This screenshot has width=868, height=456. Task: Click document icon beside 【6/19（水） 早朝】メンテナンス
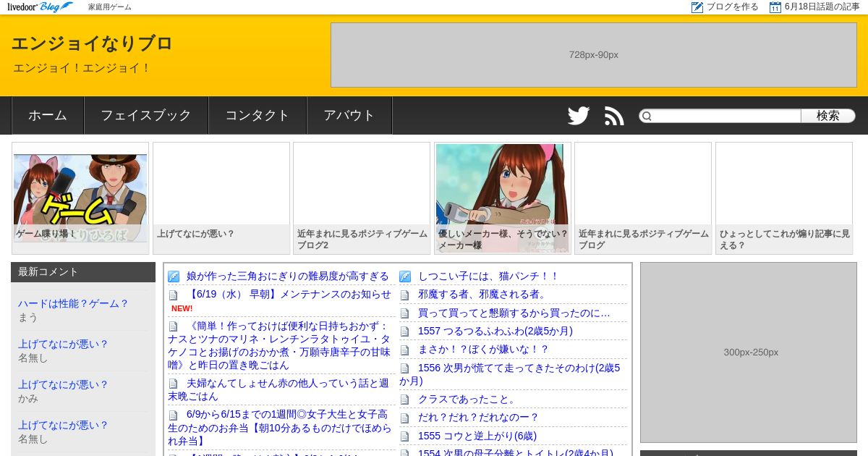coord(173,295)
